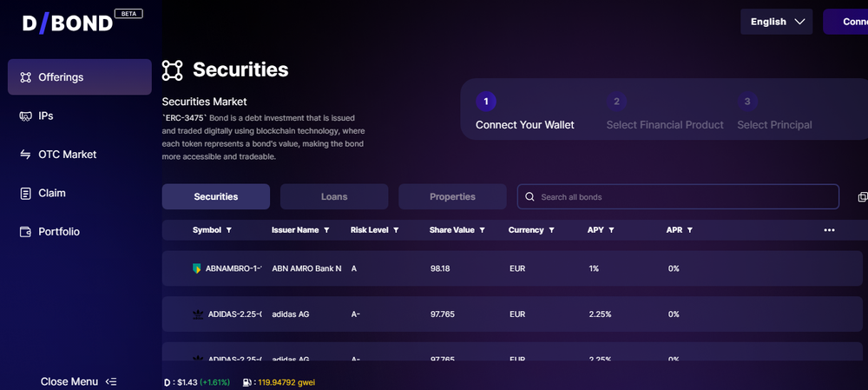Select step 1 Connect Your Wallet

[524, 113]
